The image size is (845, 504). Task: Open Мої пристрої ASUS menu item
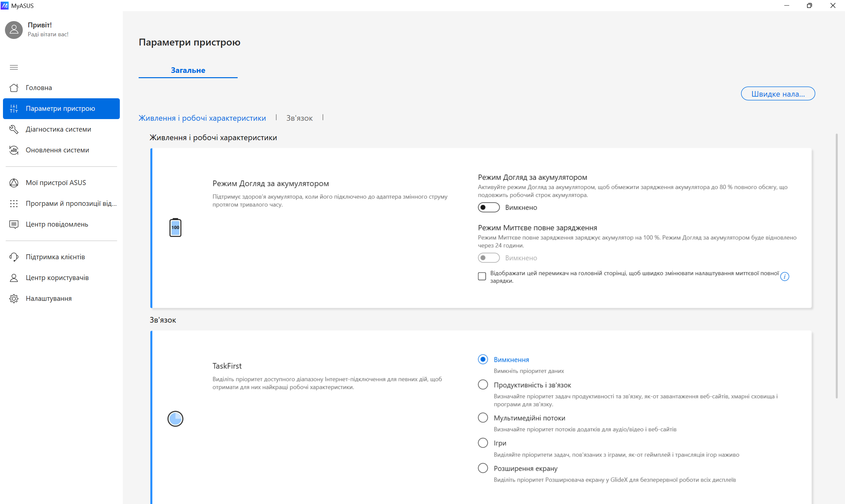61,183
